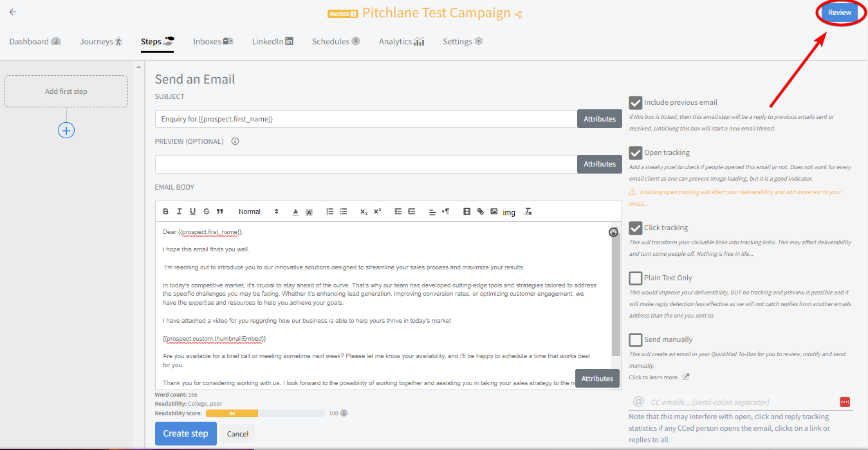Go to the Inboxes tab
Image resolution: width=868 pixels, height=450 pixels.
tap(213, 41)
